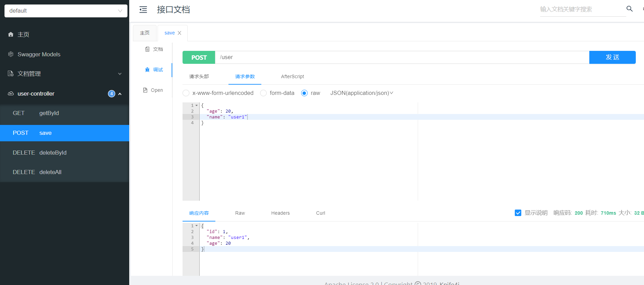Click the response "name": "user1" line
Image resolution: width=644 pixels, height=285 pixels.
pyautogui.click(x=228, y=238)
